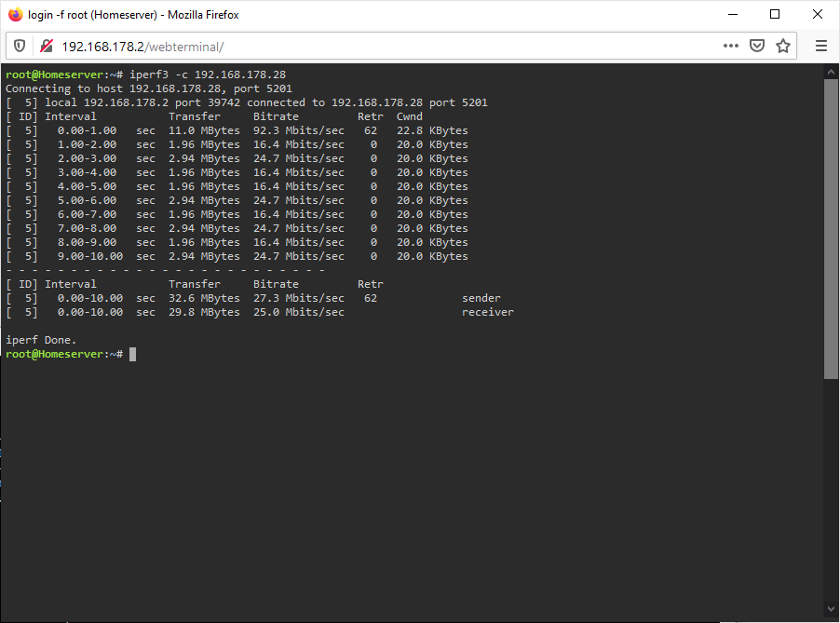The height and width of the screenshot is (623, 840).
Task: Click the '11.0 MBytes' transfer value
Action: tap(204, 130)
